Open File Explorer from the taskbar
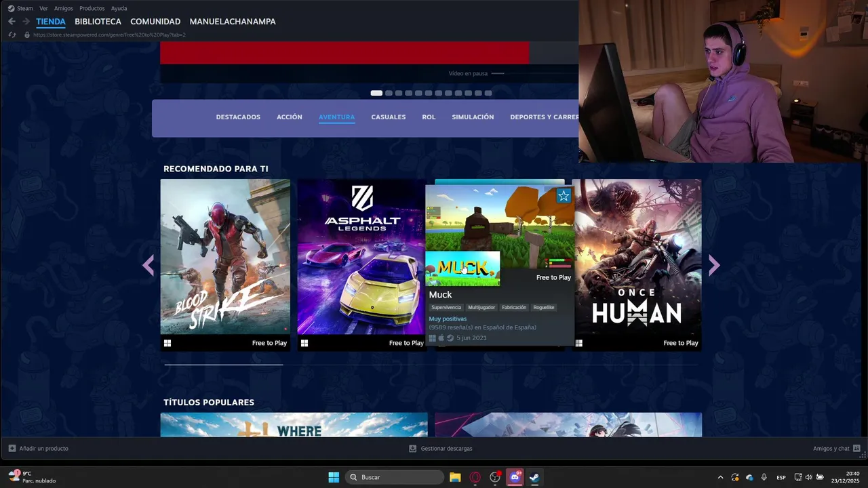Viewport: 868px width, 488px height. (455, 477)
